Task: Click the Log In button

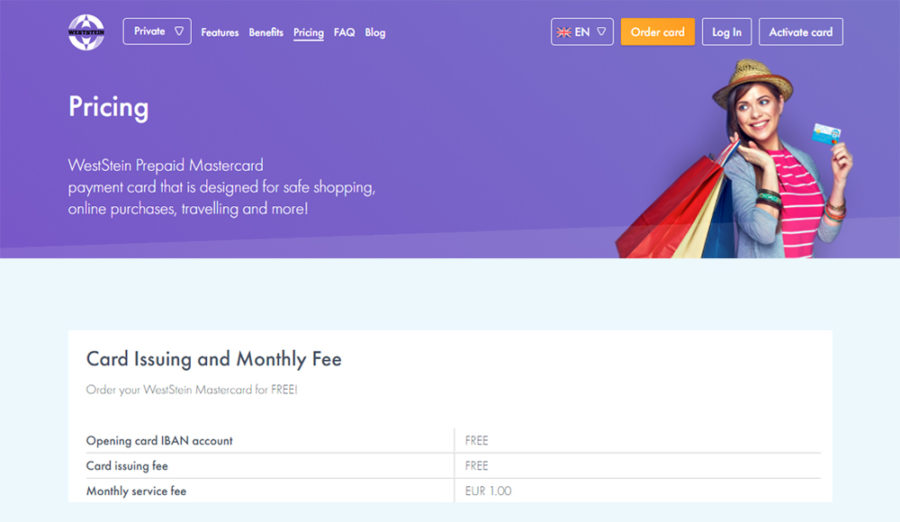Action: 727,32
